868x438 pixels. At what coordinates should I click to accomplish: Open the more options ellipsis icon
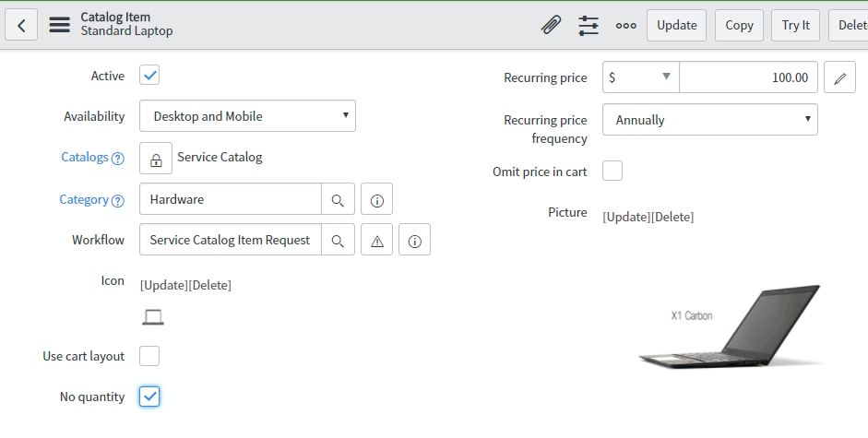[626, 26]
